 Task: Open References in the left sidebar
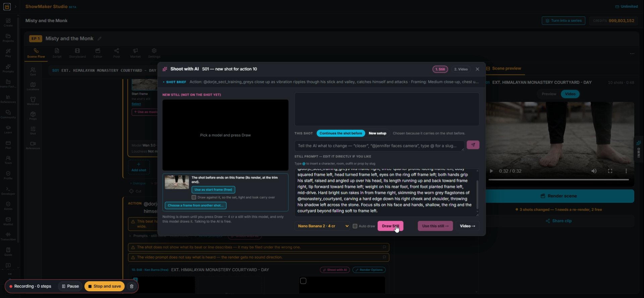(x=8, y=99)
